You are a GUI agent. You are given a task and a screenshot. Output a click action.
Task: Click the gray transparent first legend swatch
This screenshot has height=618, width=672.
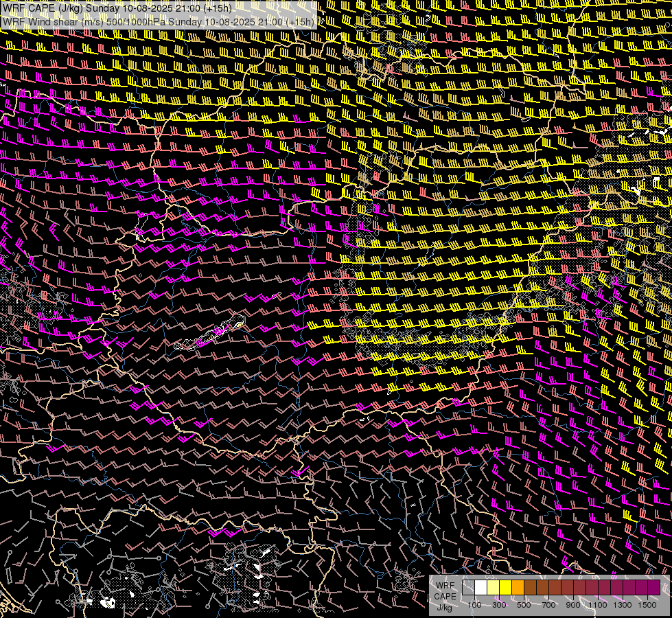click(x=468, y=588)
